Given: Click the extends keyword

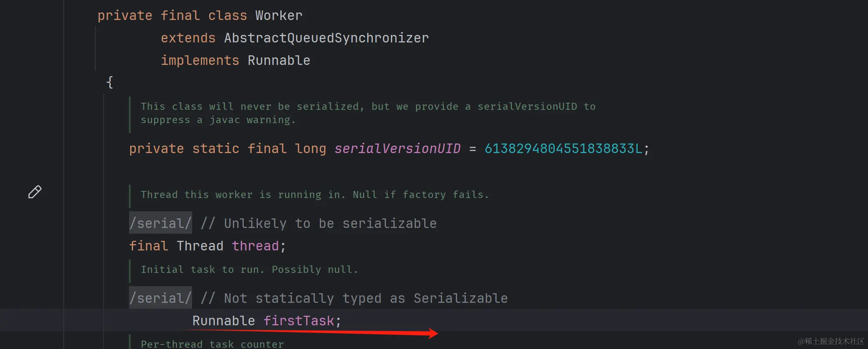Looking at the screenshot, I should tap(188, 38).
